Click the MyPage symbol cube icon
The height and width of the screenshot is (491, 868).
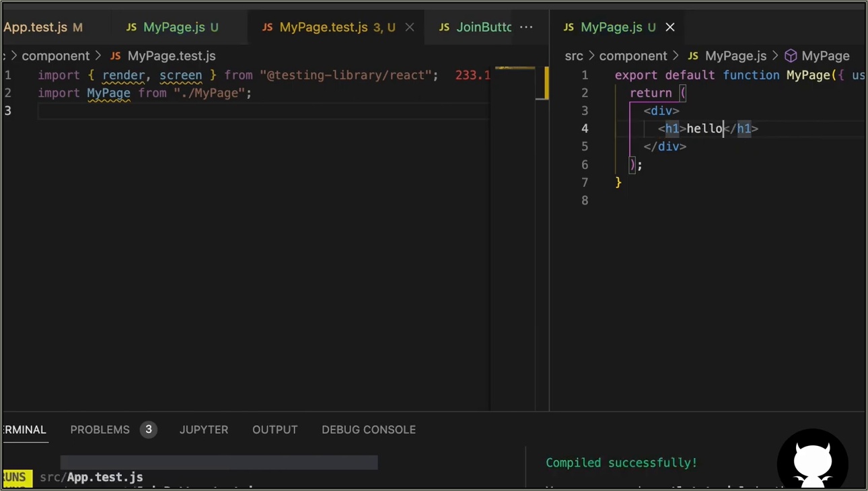[x=791, y=56]
